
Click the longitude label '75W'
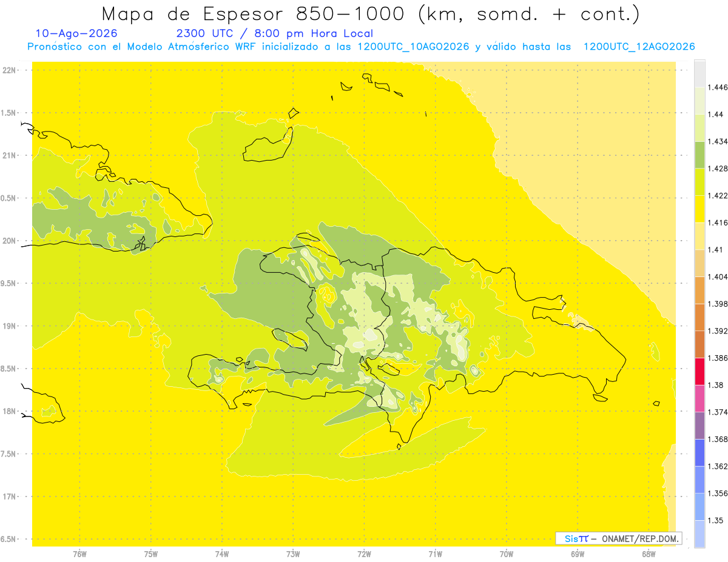click(x=151, y=554)
